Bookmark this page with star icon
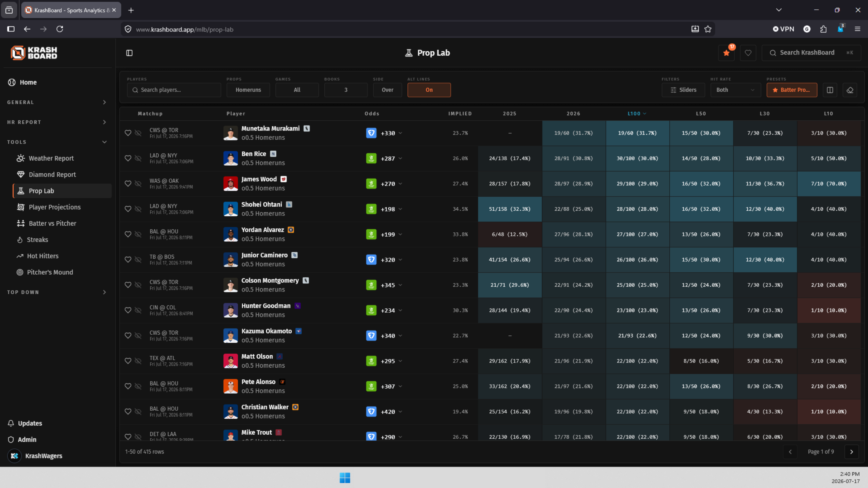 (x=708, y=29)
